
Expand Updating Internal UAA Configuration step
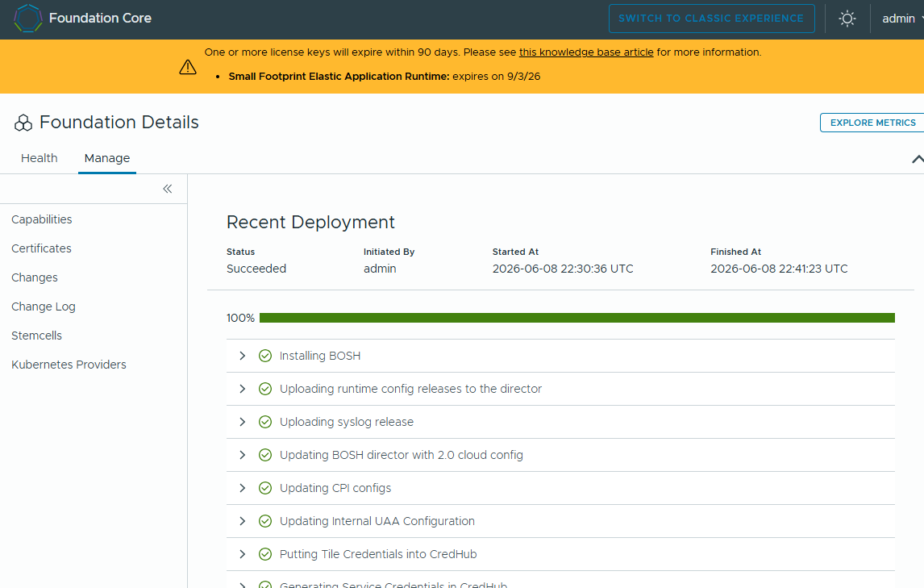(x=242, y=521)
